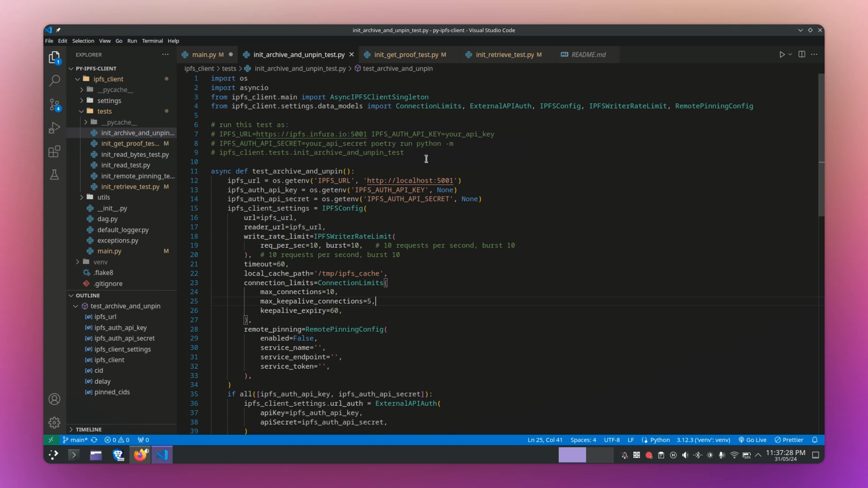
Task: Change indentation via Spaces: 4
Action: pos(583,440)
